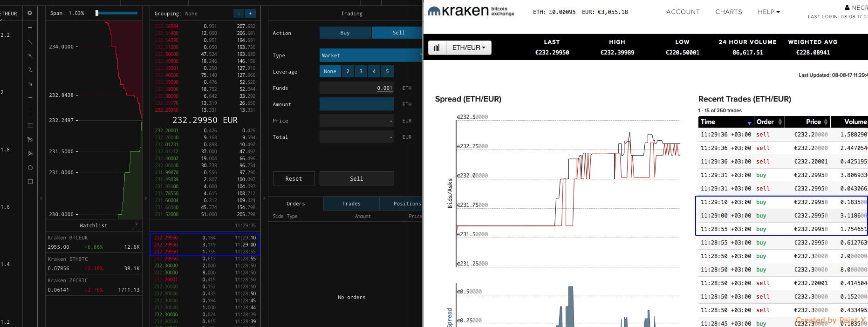868x327 pixels.
Task: Set leverage to 5
Action: click(x=387, y=71)
